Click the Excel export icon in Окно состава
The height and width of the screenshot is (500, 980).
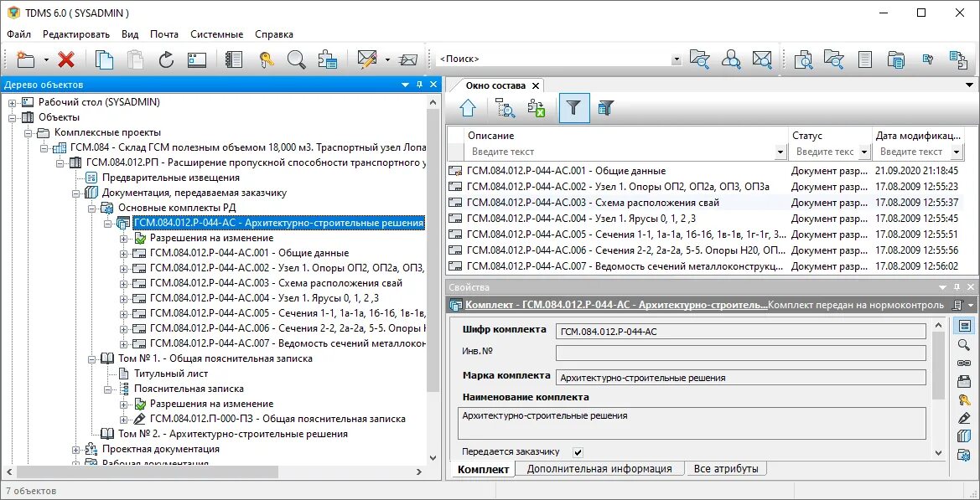(537, 108)
